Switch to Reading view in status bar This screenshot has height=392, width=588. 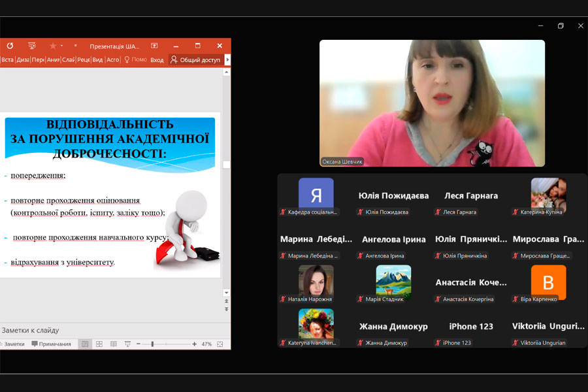[114, 344]
